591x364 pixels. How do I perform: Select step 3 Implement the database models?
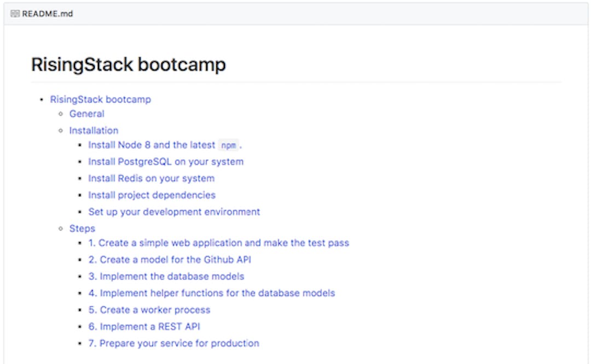coord(166,276)
